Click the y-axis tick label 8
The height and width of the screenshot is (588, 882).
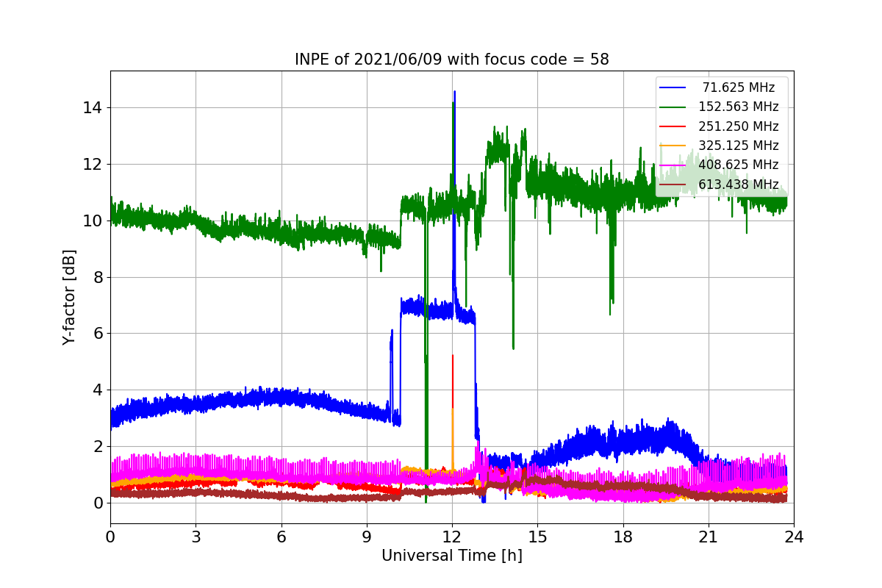(98, 277)
